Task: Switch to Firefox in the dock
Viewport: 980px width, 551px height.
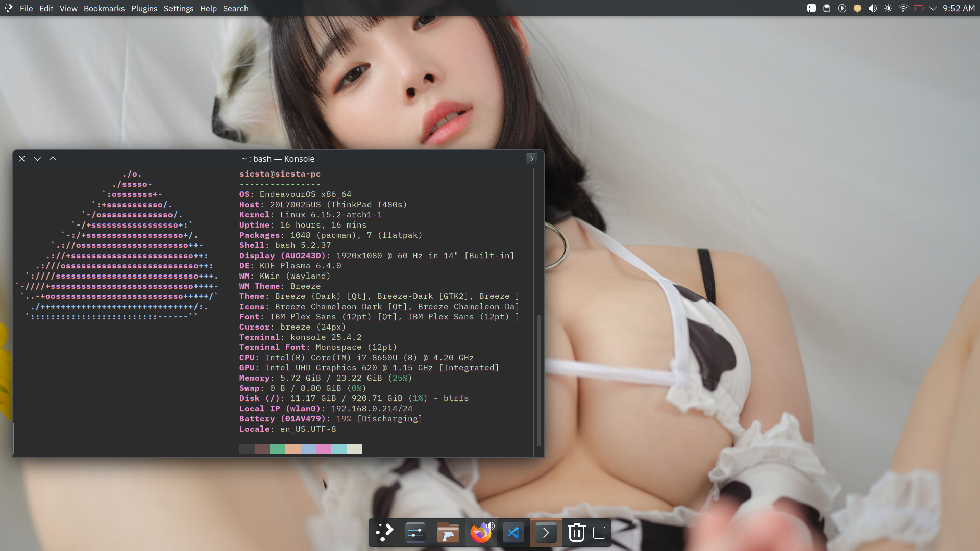Action: coord(480,534)
